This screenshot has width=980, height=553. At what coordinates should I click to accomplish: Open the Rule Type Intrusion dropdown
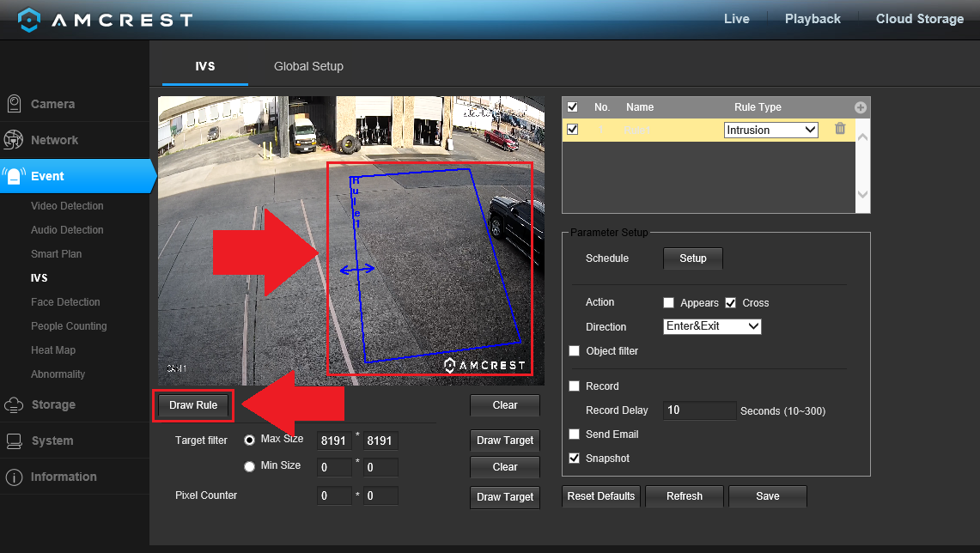pyautogui.click(x=770, y=130)
